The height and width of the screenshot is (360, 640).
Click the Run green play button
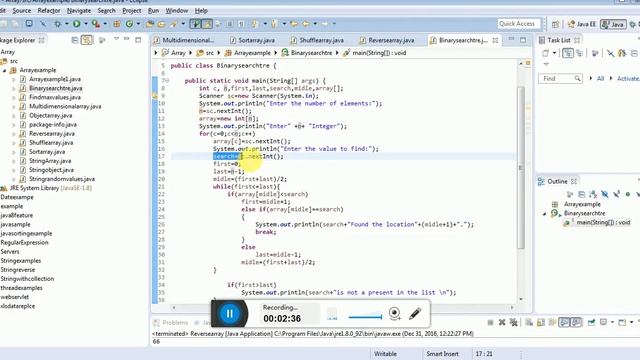[x=76, y=24]
